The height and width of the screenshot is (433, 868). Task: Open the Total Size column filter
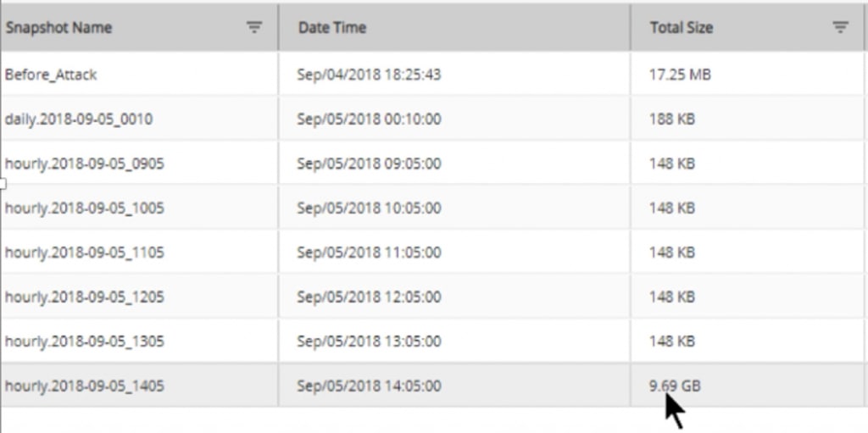840,27
